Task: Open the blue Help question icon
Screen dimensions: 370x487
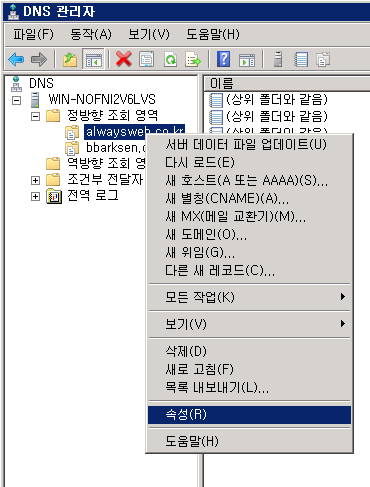Action: pos(224,59)
